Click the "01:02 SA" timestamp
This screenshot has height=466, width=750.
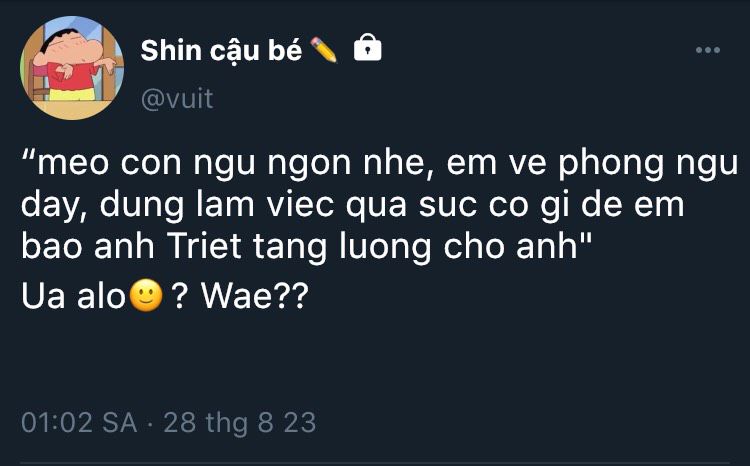coord(79,422)
